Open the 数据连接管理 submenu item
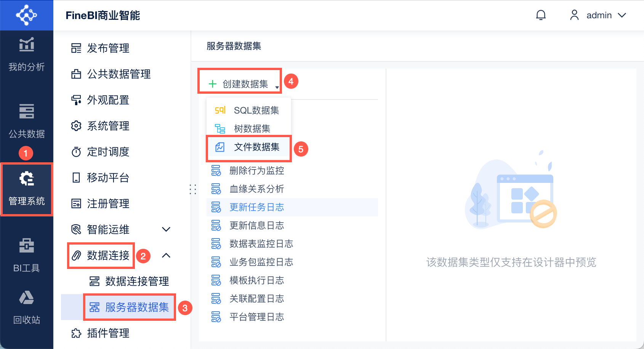This screenshot has width=644, height=349. (x=137, y=281)
